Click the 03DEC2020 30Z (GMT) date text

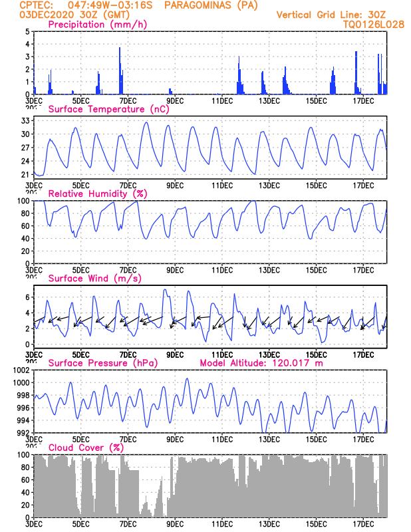tap(74, 15)
